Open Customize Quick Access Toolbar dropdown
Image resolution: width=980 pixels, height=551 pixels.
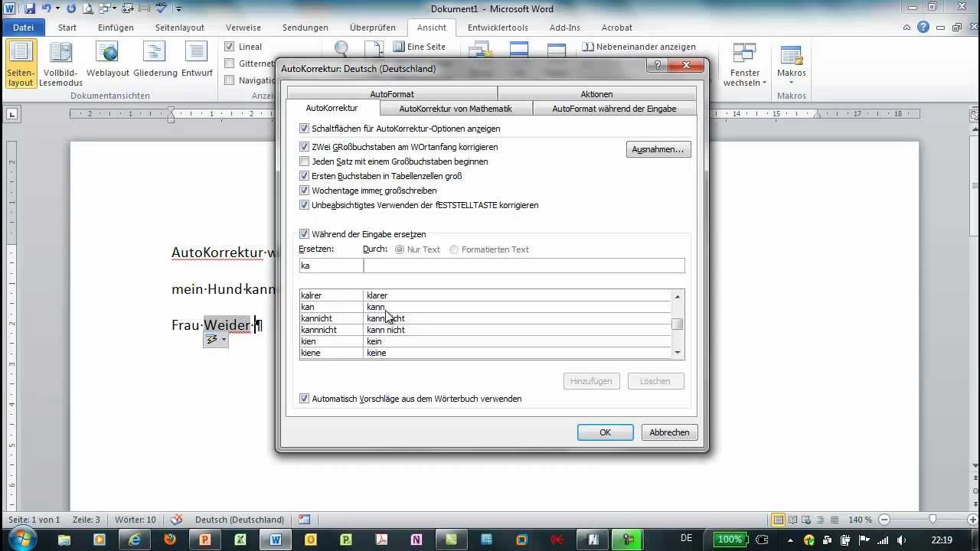pyautogui.click(x=178, y=9)
